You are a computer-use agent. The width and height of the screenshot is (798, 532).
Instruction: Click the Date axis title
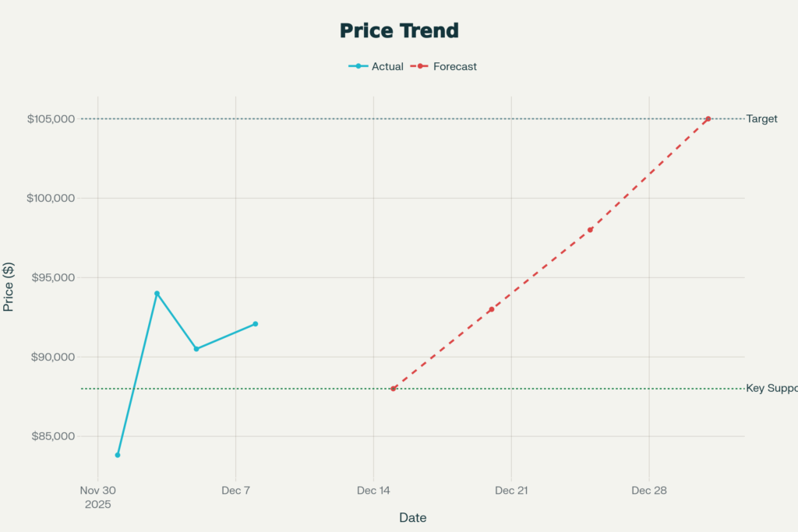tap(412, 518)
